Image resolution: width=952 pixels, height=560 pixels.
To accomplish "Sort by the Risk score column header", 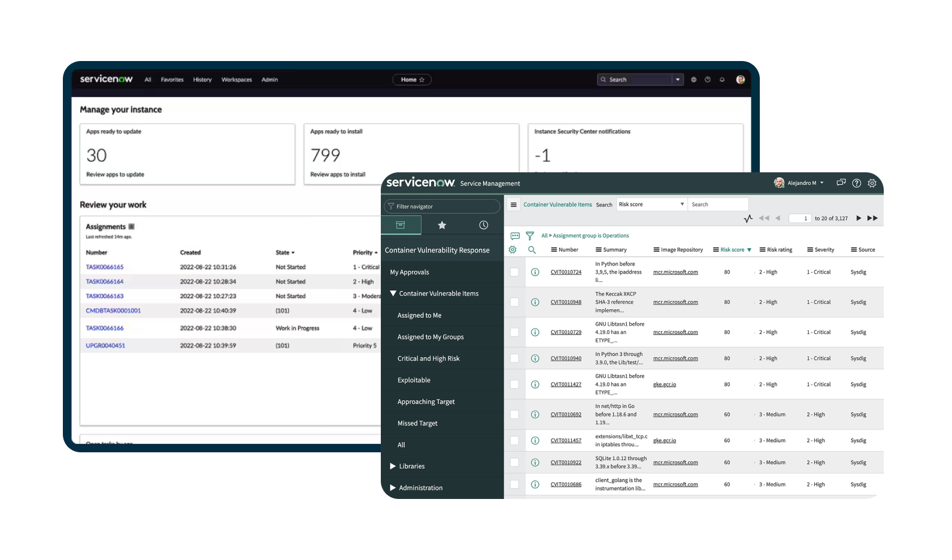I will [732, 250].
